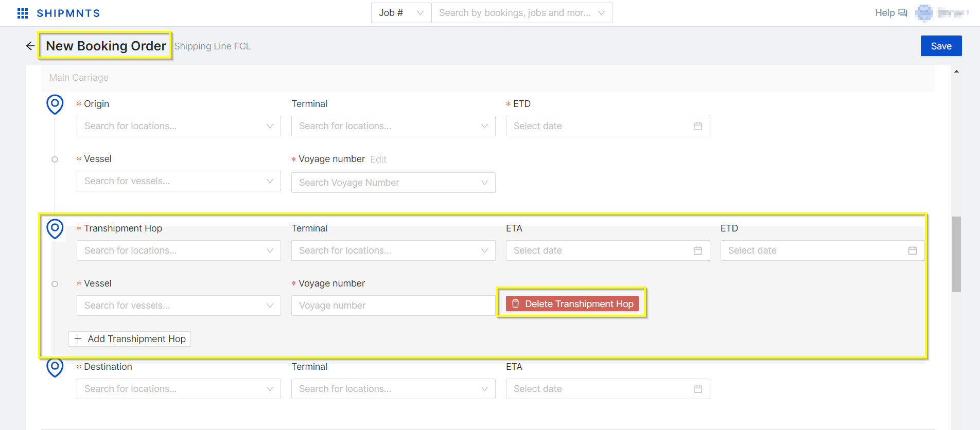Click the Save button
This screenshot has width=980, height=430.
coord(941,46)
